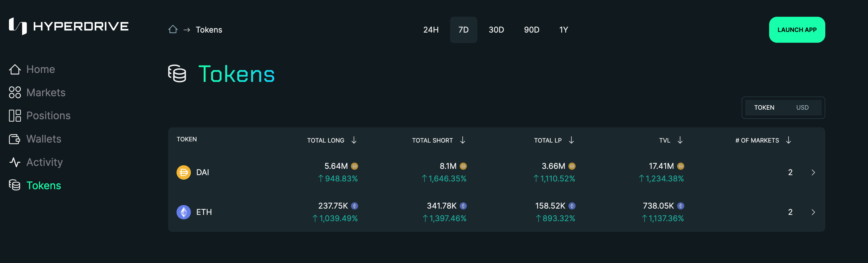Sort by TVL arrow
This screenshot has height=263, width=868.
coord(680,140)
